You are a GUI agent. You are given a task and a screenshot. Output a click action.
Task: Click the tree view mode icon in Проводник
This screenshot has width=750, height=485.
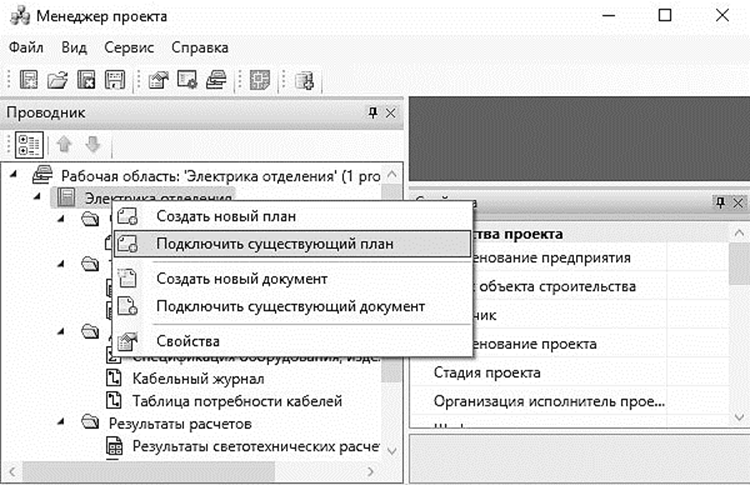pos(30,144)
